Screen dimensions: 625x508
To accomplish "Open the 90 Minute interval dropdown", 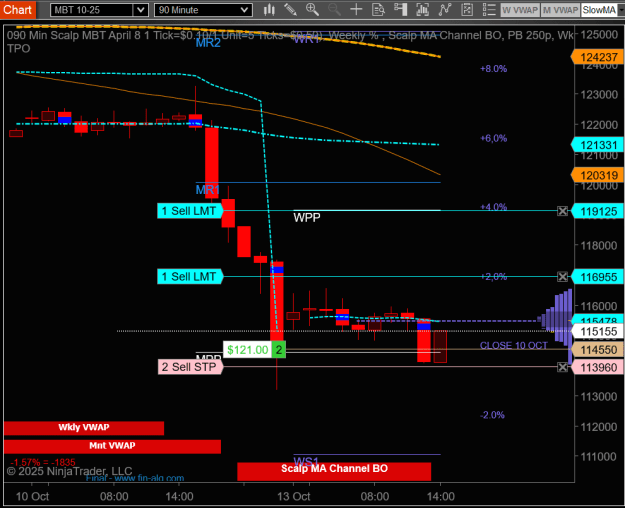I will [x=203, y=10].
